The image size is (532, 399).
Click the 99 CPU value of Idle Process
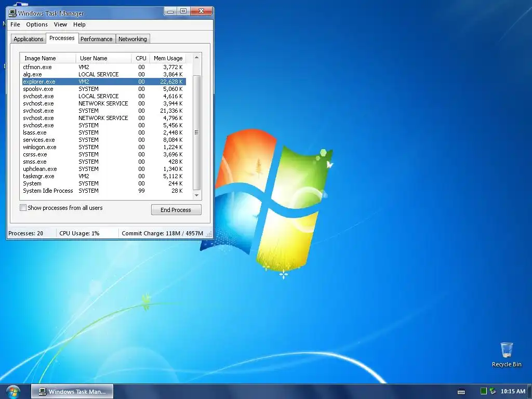coord(141,191)
